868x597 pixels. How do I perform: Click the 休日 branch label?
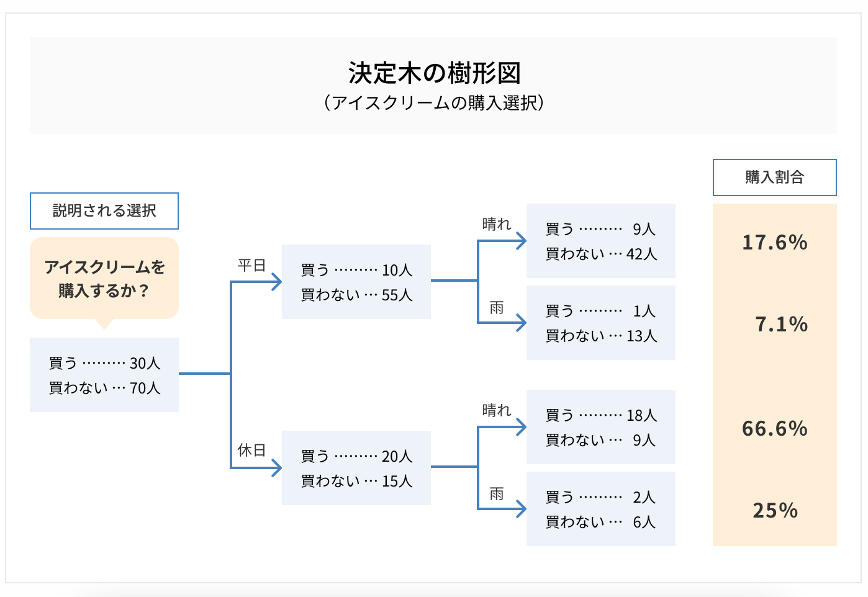point(251,451)
